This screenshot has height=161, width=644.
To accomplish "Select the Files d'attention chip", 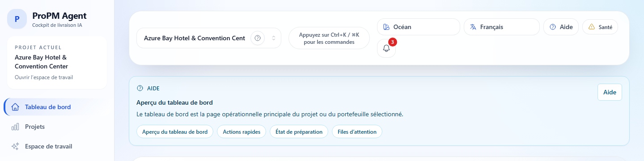I will (357, 132).
